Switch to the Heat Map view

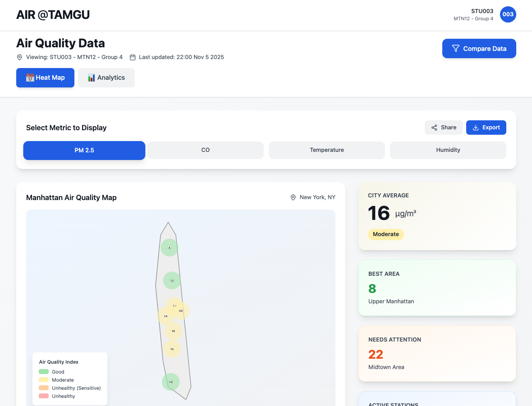(45, 78)
